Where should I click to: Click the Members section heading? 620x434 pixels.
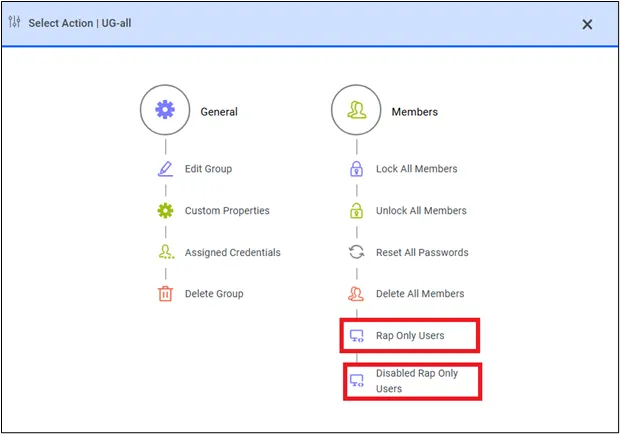(415, 112)
